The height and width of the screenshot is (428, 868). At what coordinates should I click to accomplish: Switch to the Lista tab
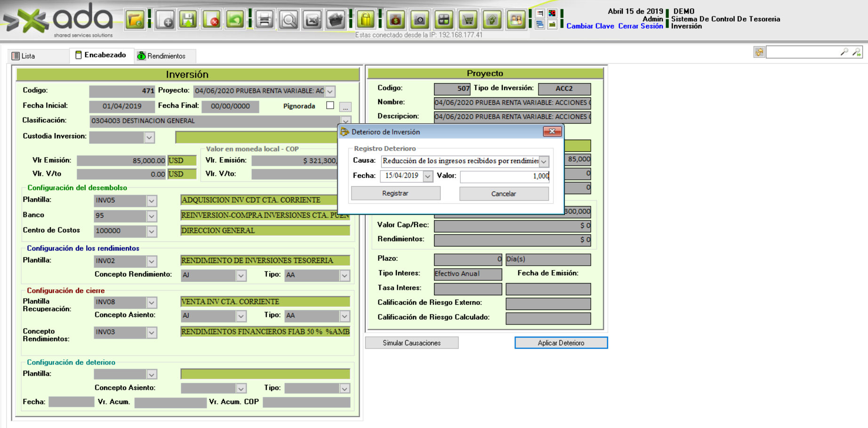(x=24, y=56)
